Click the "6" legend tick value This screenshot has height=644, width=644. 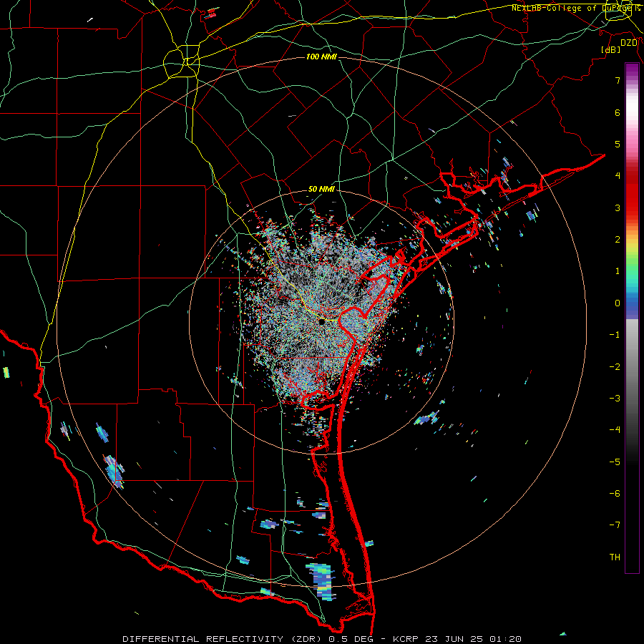[618, 112]
